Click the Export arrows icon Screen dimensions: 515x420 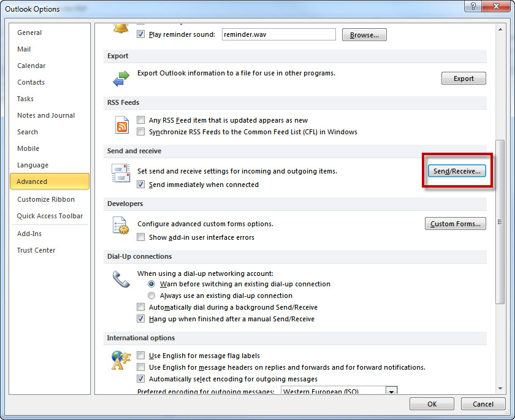121,79
